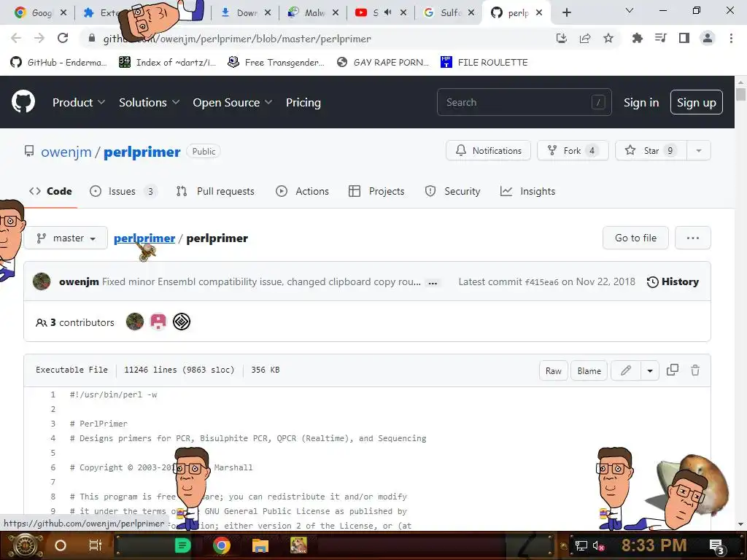This screenshot has height=560, width=747.
Task: Open the Projects tab
Action: point(376,191)
